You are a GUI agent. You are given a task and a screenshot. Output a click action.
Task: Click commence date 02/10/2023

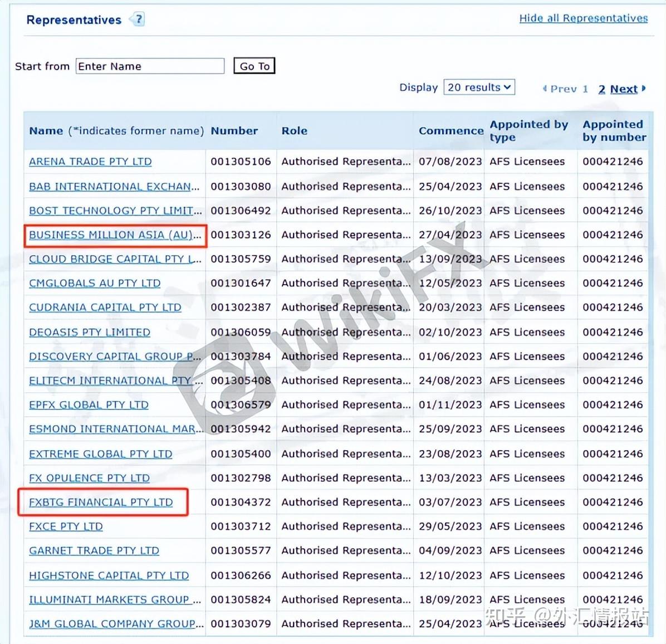click(x=450, y=332)
